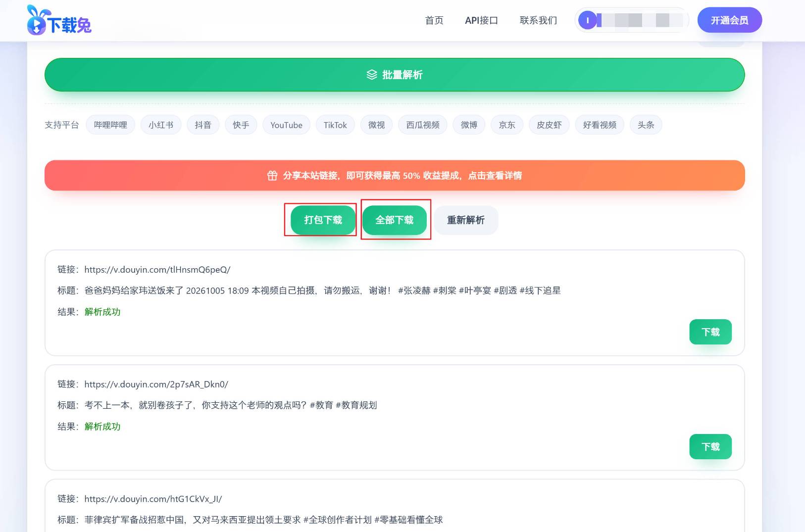Click the 开通会员 button
The width and height of the screenshot is (805, 532).
(729, 20)
